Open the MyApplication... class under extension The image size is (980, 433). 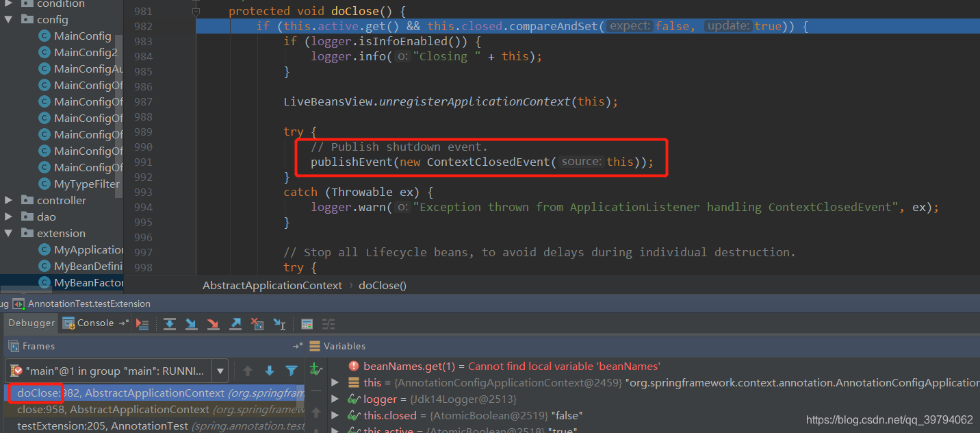(x=89, y=249)
